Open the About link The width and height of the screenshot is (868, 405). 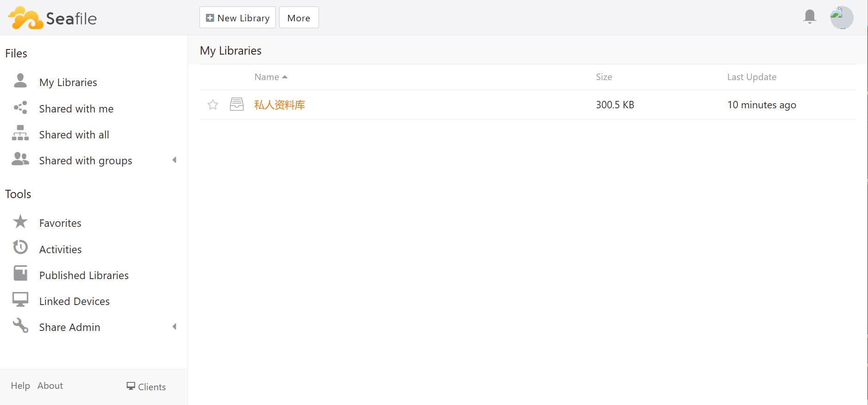[50, 386]
